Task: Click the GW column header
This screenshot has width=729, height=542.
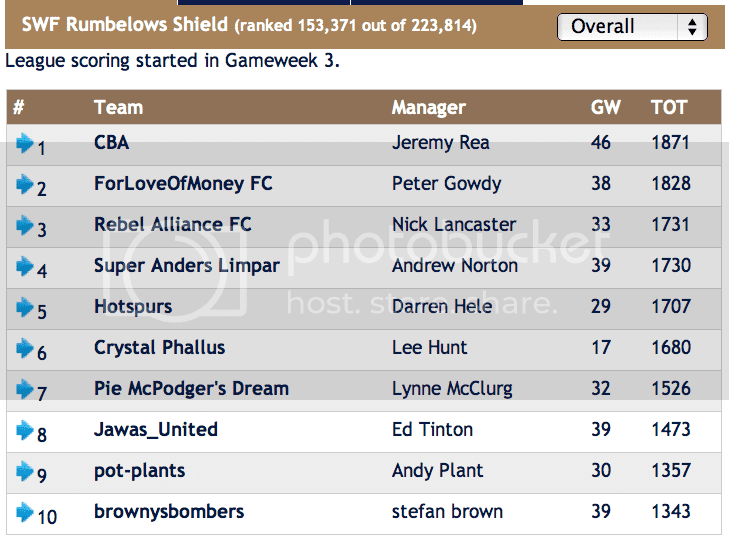Action: pyautogui.click(x=605, y=107)
